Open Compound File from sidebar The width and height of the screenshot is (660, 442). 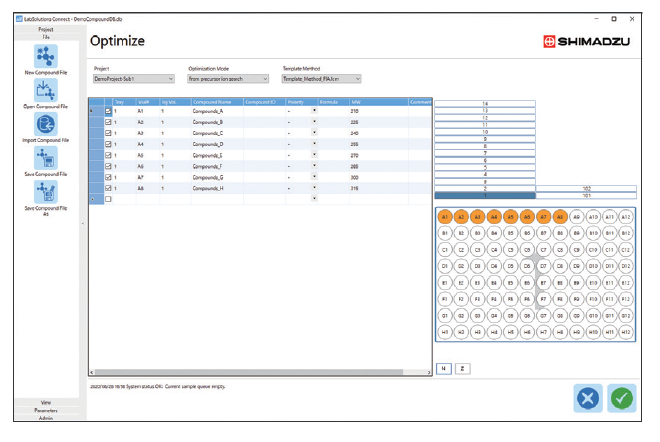point(46,90)
